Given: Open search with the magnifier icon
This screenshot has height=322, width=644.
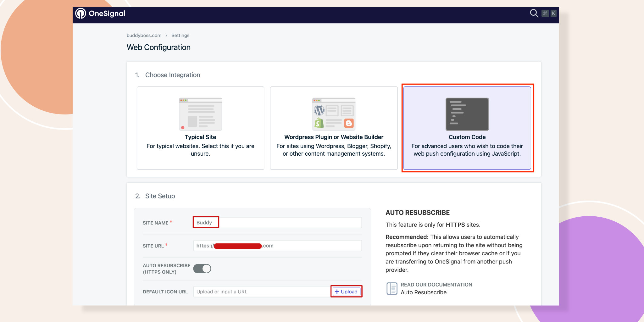Looking at the screenshot, I should point(534,13).
